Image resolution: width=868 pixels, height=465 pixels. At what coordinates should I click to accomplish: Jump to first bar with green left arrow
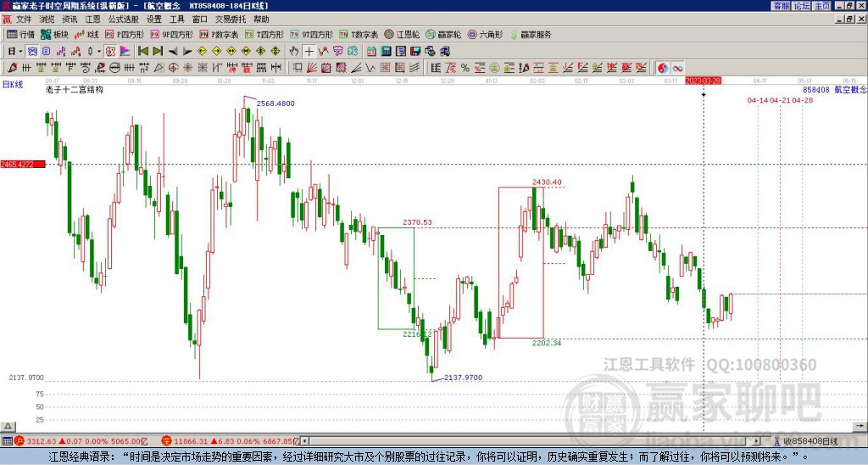[x=142, y=51]
